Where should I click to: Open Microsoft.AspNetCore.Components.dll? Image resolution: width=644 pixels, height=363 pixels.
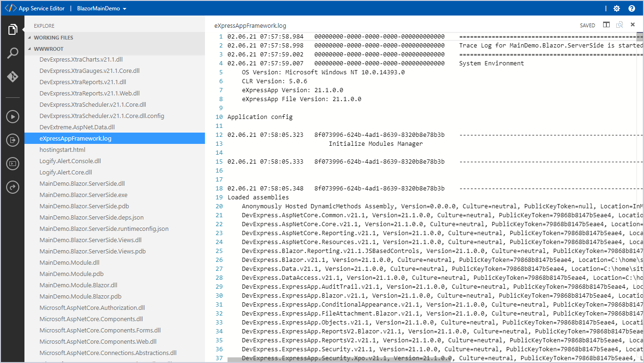coord(91,319)
